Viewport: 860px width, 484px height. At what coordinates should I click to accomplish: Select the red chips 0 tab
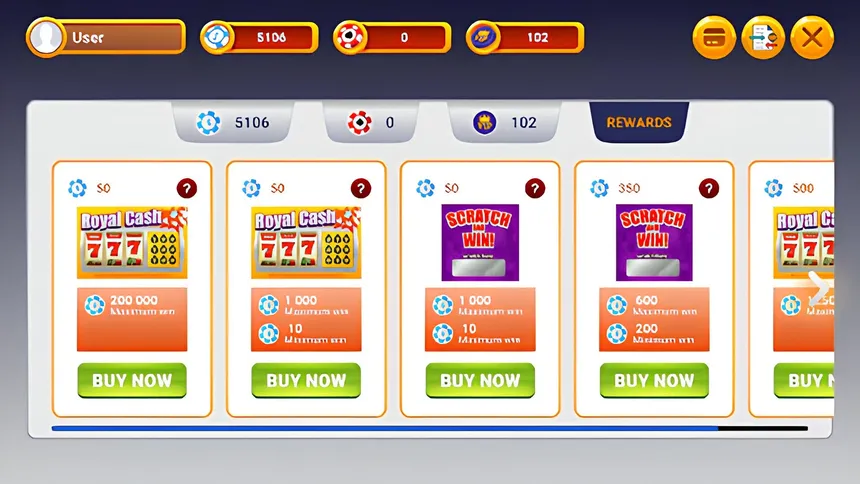tap(371, 122)
